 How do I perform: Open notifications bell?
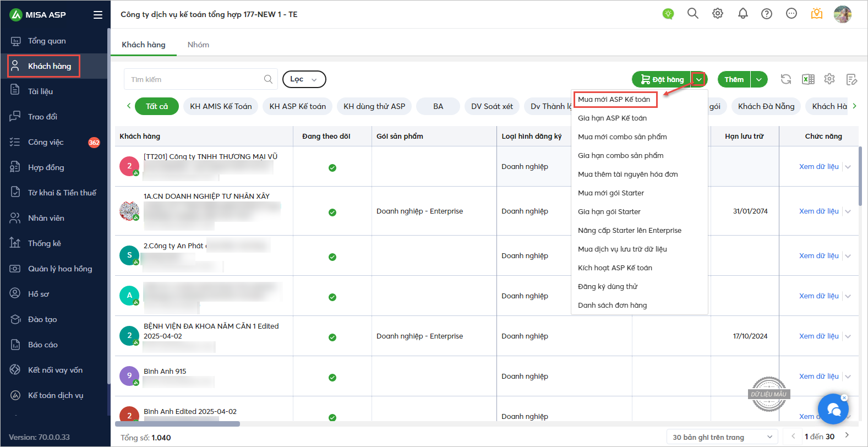pos(743,14)
